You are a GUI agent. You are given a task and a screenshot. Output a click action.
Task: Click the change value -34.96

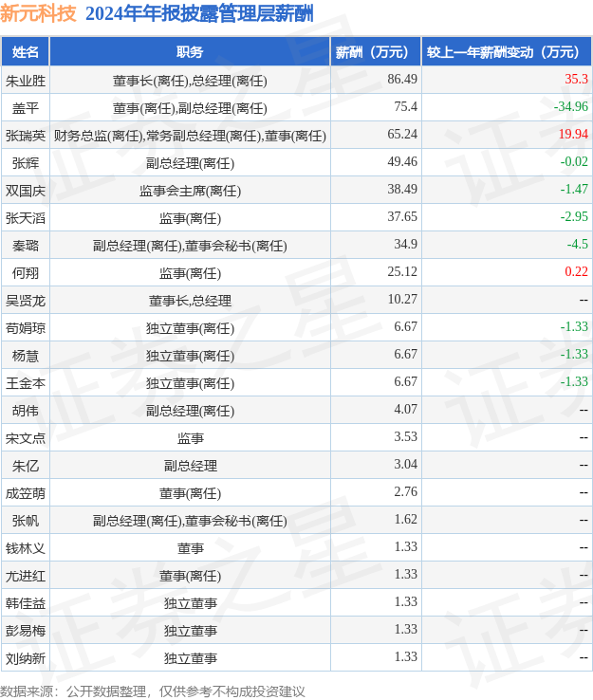click(x=571, y=106)
